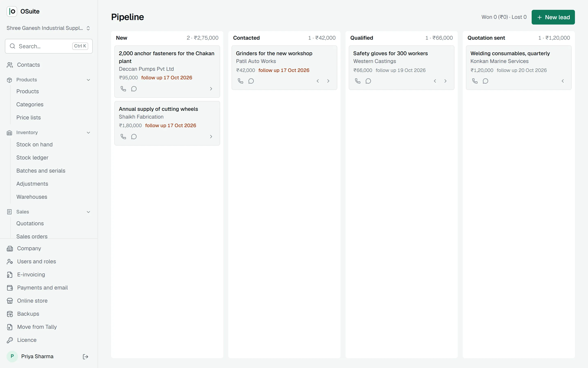The width and height of the screenshot is (588, 368).
Task: Navigate to Quotations
Action: (x=30, y=223)
